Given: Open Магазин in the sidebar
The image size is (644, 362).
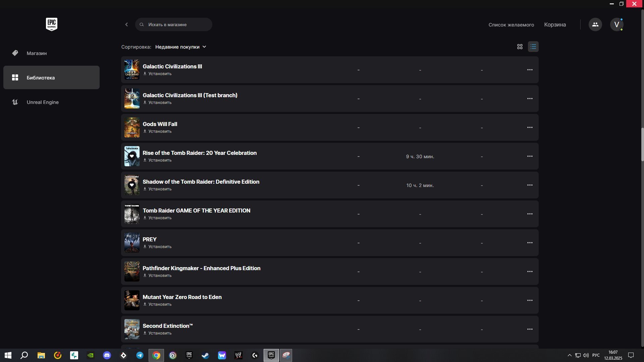Looking at the screenshot, I should click(51, 53).
